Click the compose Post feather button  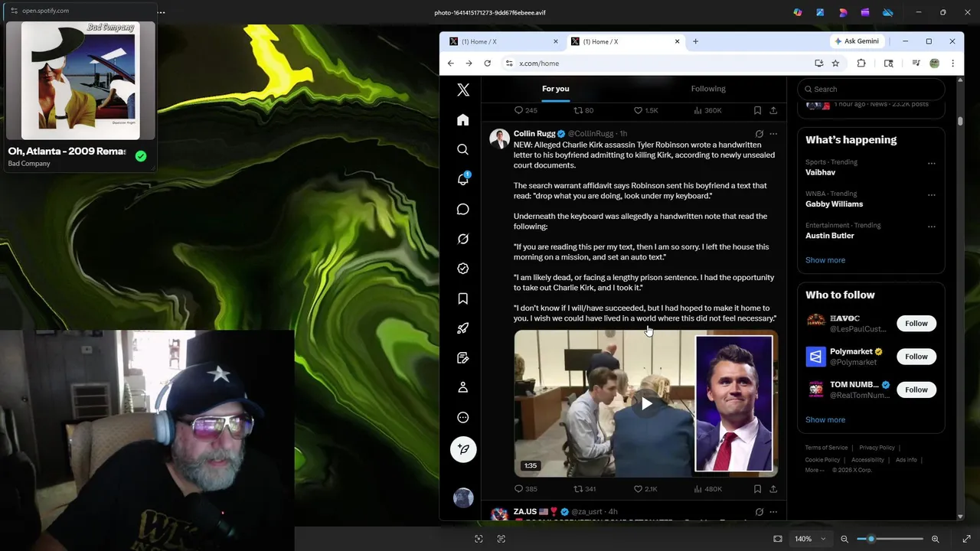(x=463, y=449)
